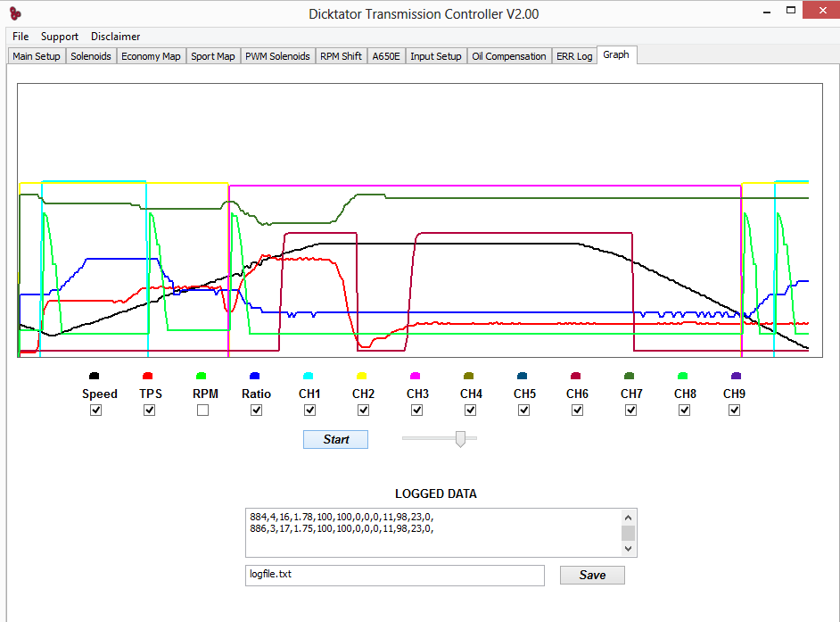Viewport: 840px width, 622px height.
Task: Click the Save button
Action: pos(592,576)
